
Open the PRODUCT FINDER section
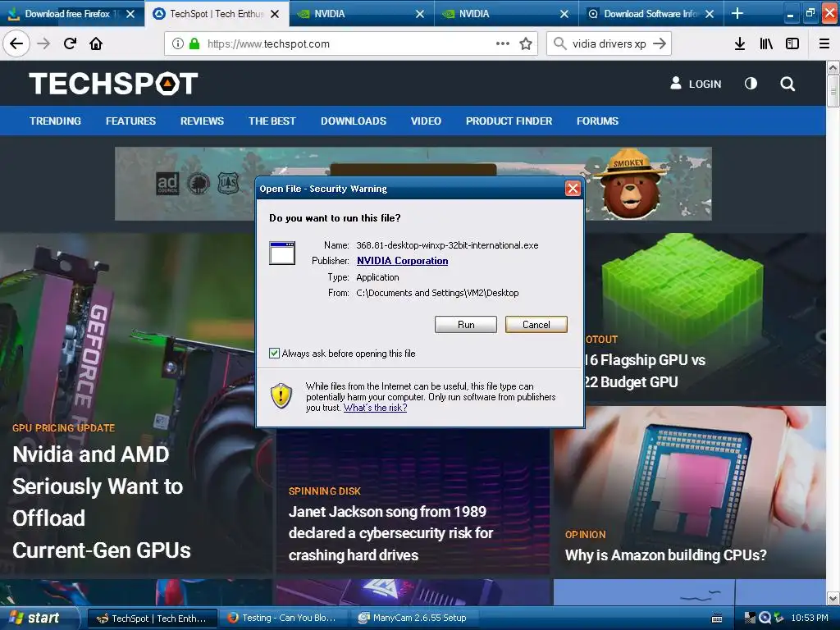tap(509, 121)
